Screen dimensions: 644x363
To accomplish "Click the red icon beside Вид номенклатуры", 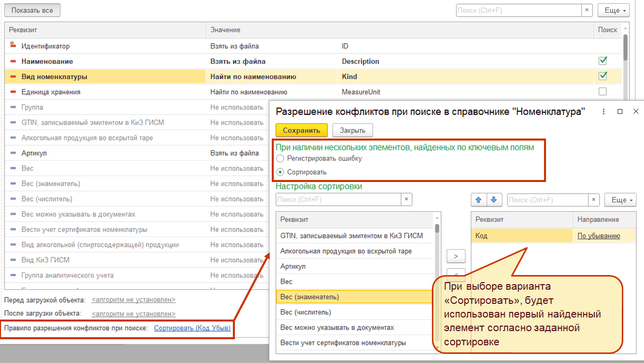I will [x=13, y=77].
